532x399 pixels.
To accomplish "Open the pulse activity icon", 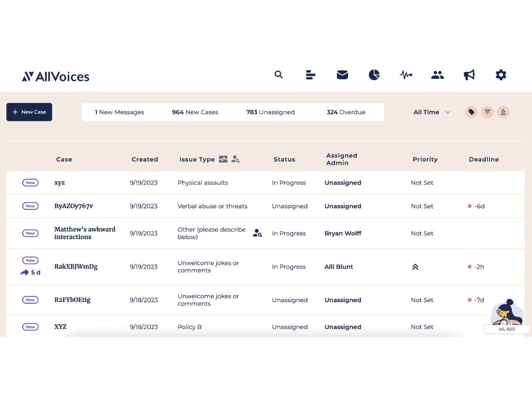I will click(406, 75).
